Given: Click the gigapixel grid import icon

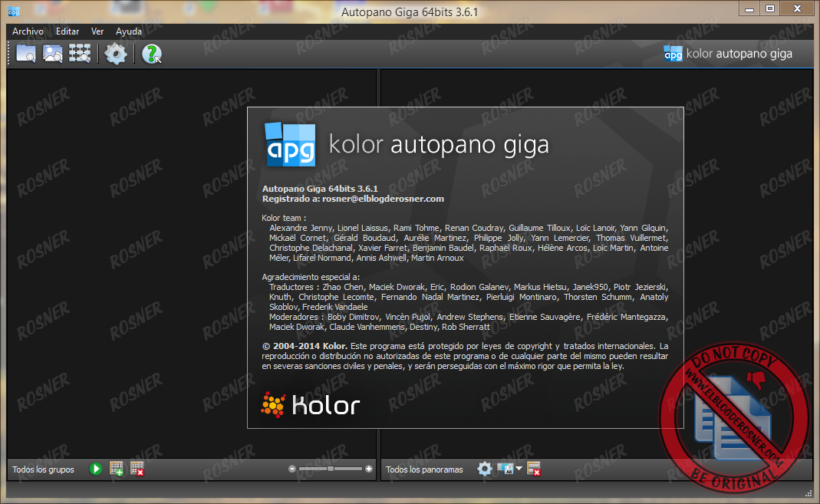Looking at the screenshot, I should pos(80,54).
